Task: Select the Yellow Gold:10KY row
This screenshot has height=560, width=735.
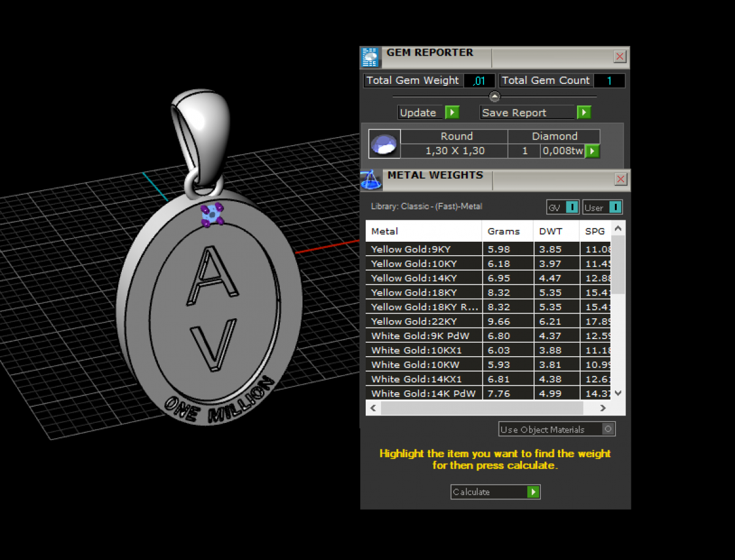Action: point(489,264)
